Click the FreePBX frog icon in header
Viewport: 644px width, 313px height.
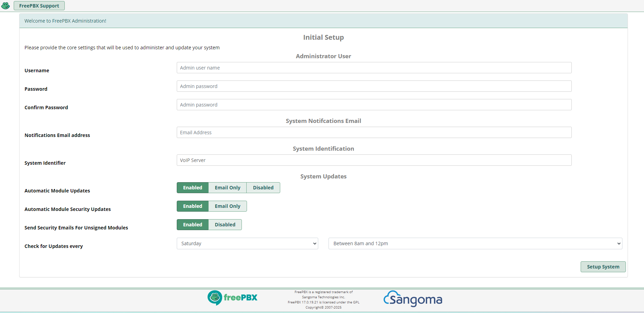(5, 6)
